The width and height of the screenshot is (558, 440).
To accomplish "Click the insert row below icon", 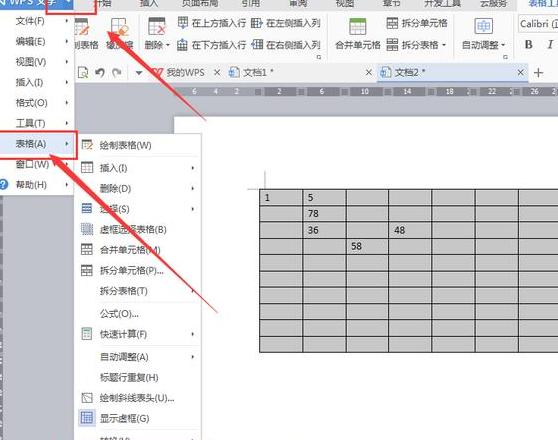I will point(182,44).
